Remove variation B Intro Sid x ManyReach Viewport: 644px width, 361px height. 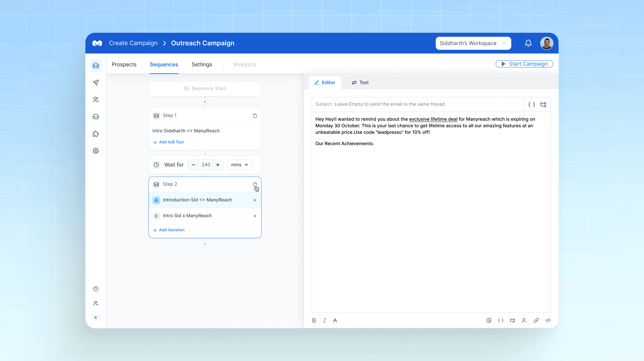[x=255, y=216]
